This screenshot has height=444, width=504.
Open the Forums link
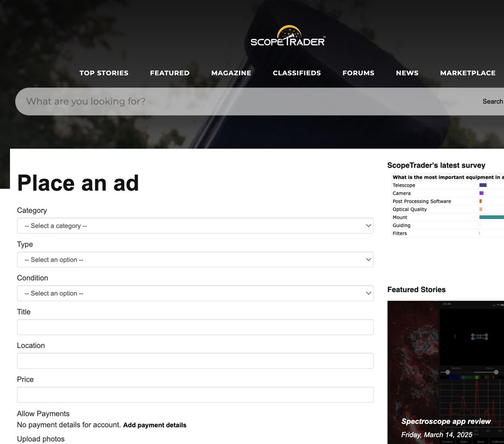pyautogui.click(x=358, y=73)
